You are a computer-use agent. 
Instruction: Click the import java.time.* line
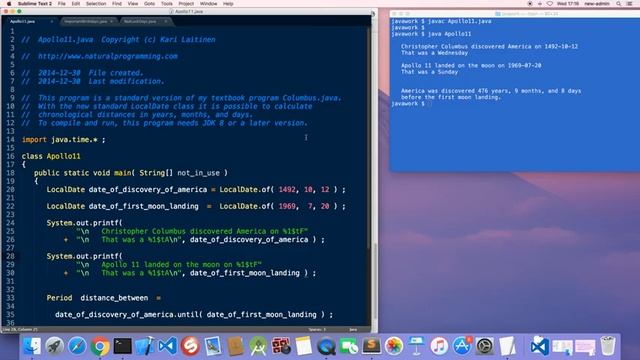[63, 140]
